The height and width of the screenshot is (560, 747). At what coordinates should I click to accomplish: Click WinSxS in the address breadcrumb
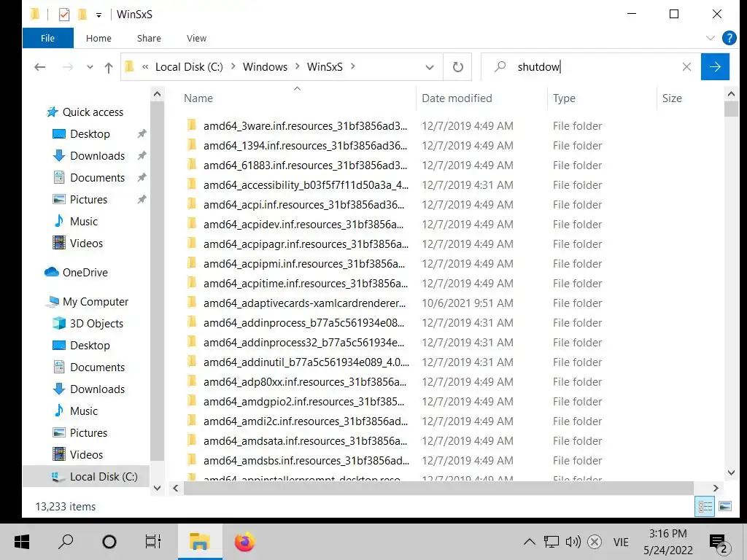pyautogui.click(x=325, y=66)
